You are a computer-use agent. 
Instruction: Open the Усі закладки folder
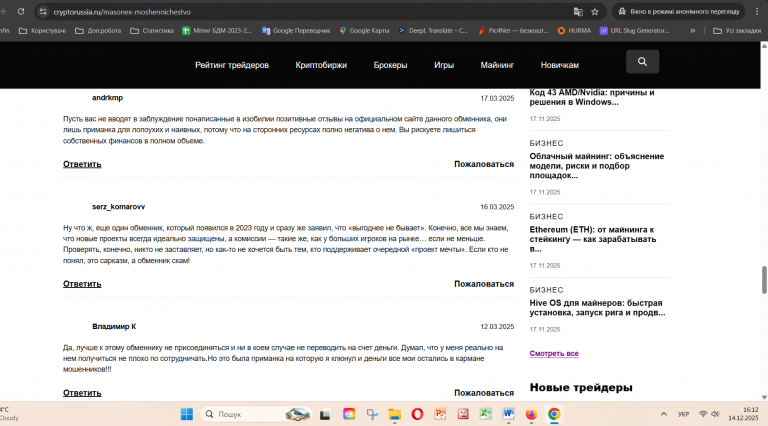[737, 30]
